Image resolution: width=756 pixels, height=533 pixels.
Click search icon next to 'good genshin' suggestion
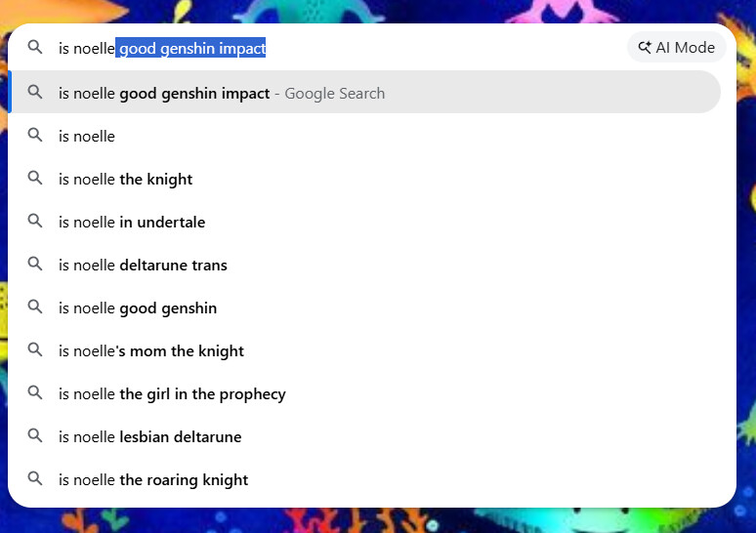click(x=35, y=307)
